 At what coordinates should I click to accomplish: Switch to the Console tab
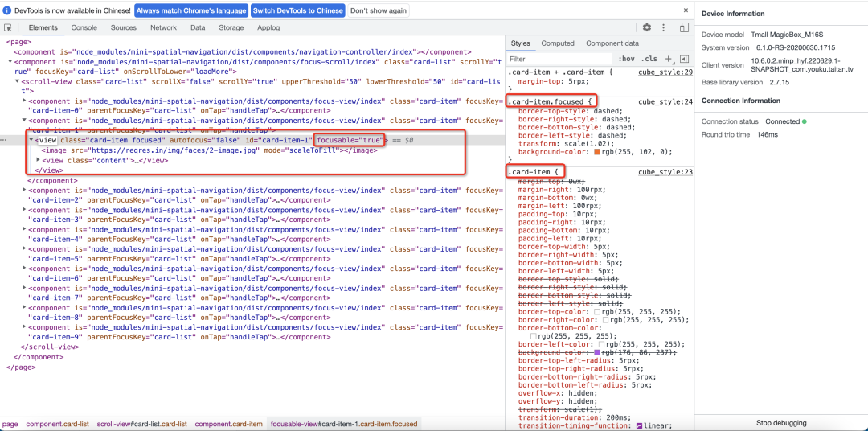click(84, 27)
